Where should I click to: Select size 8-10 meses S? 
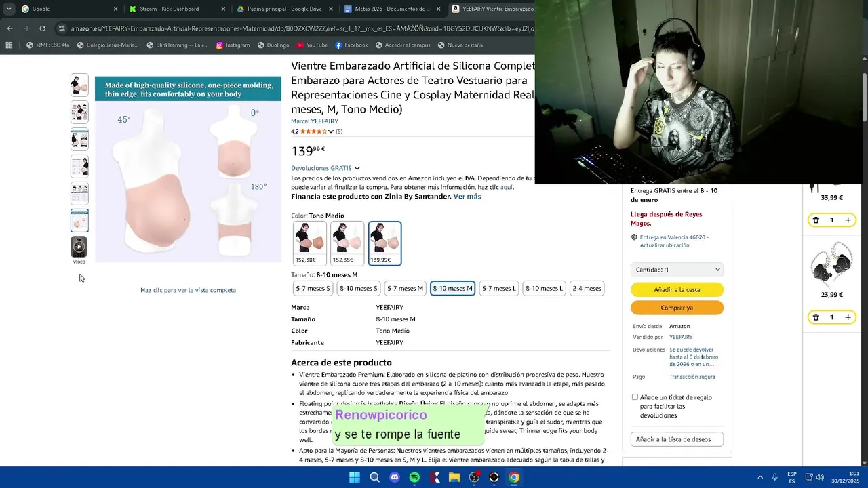[x=358, y=288]
